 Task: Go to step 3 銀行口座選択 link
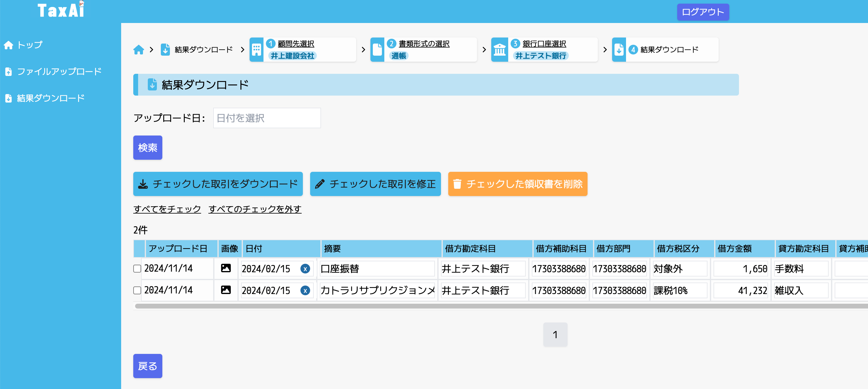544,44
